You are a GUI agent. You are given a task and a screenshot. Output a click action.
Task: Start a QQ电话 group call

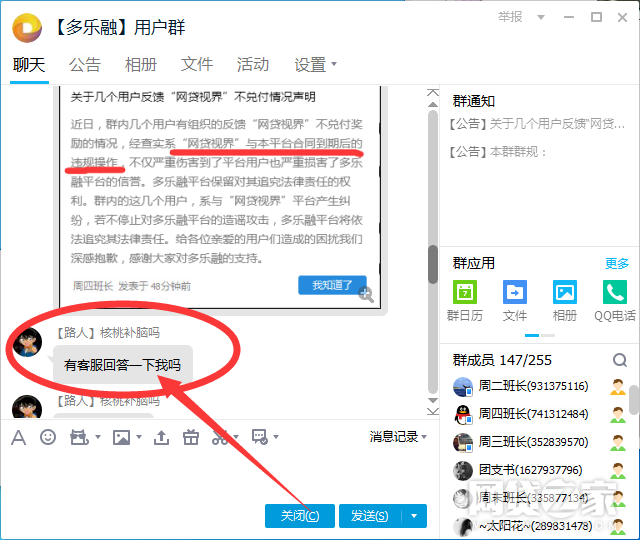point(615,292)
